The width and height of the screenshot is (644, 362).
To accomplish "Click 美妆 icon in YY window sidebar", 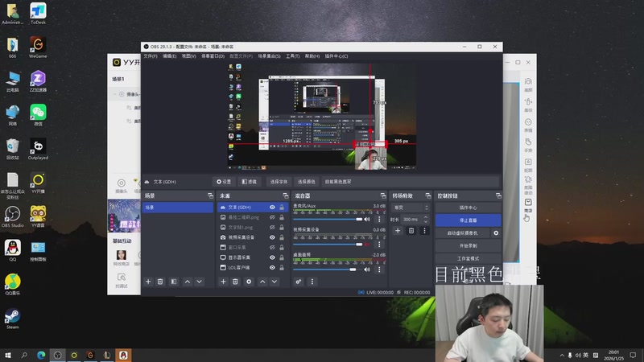I will tap(528, 105).
